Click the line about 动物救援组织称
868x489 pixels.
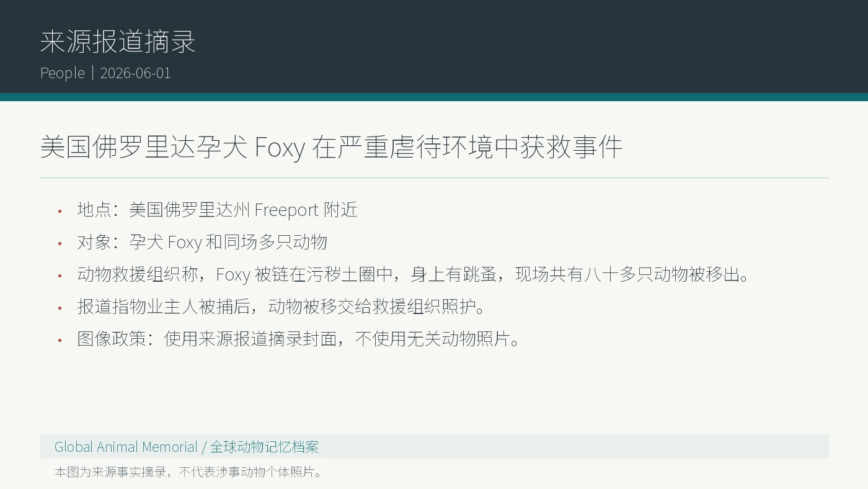413,274
